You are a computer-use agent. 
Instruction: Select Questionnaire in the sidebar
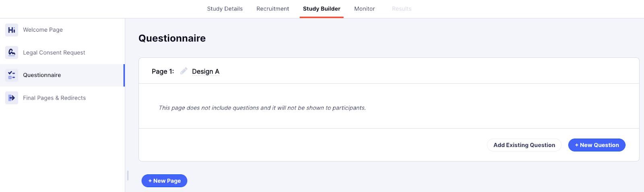pyautogui.click(x=62, y=75)
